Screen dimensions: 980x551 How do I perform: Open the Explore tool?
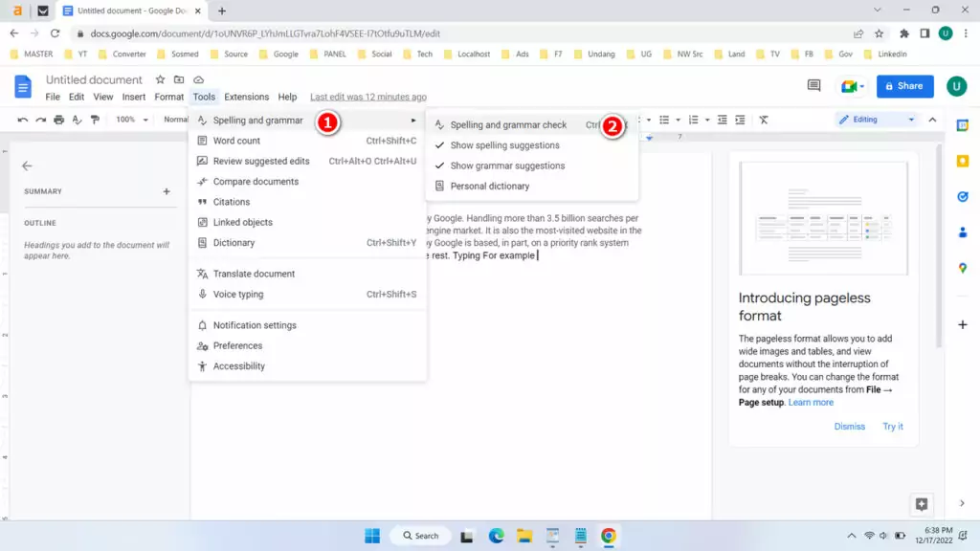(921, 504)
